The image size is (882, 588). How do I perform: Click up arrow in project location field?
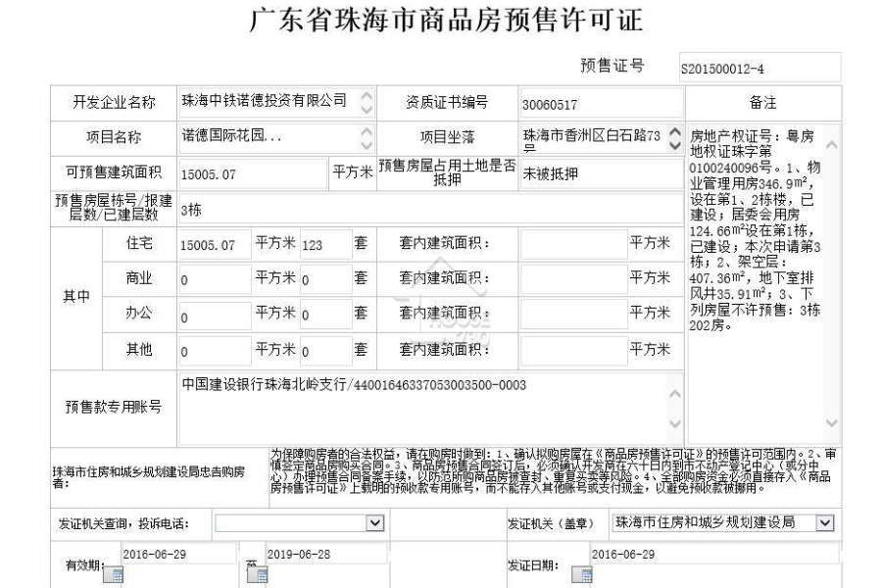pyautogui.click(x=675, y=132)
